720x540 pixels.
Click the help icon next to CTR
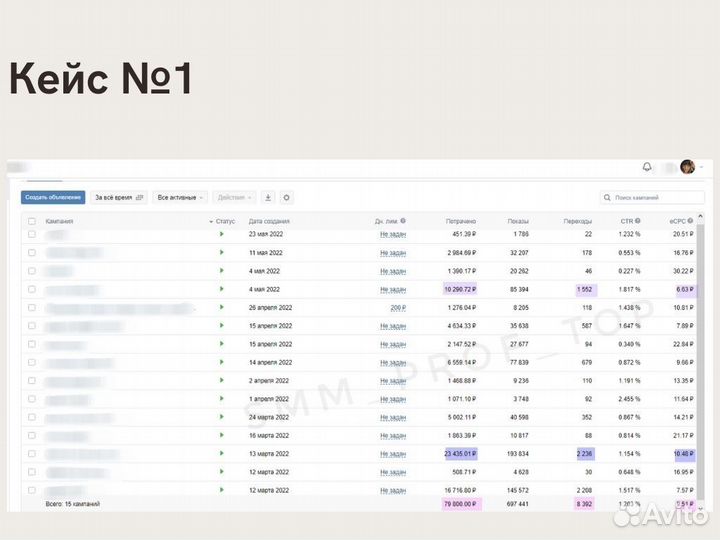640,221
